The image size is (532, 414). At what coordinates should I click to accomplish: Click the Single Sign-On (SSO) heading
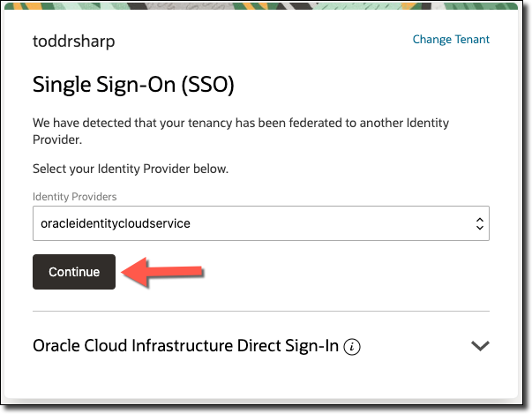coord(132,85)
